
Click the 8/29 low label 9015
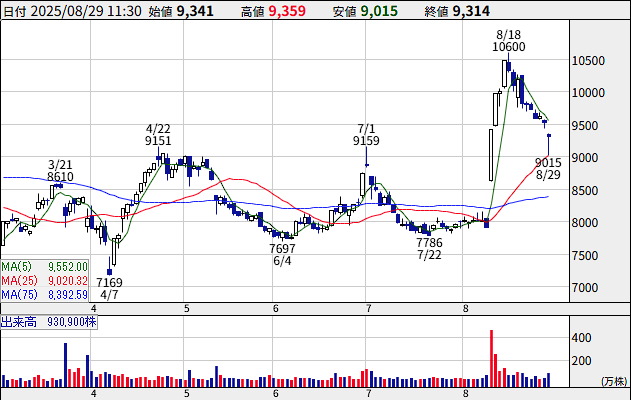pyautogui.click(x=548, y=163)
